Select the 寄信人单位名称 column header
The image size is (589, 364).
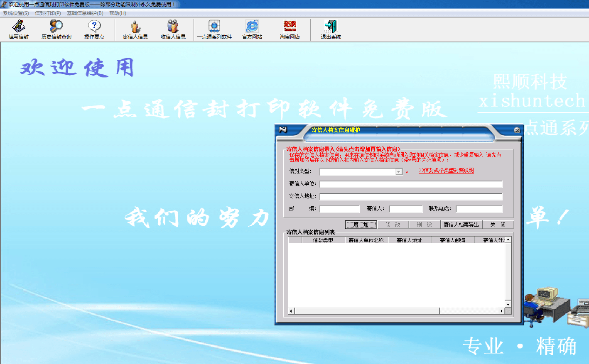(x=366, y=240)
